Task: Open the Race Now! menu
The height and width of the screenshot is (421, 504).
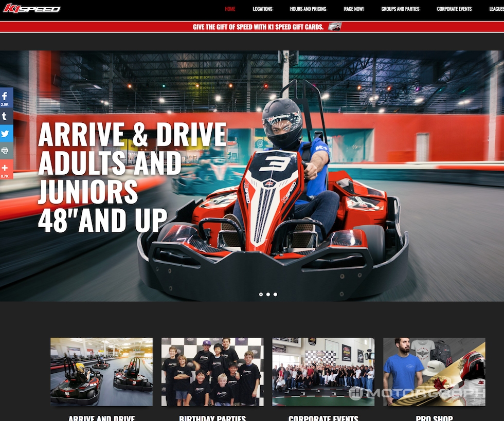Action: coord(353,9)
